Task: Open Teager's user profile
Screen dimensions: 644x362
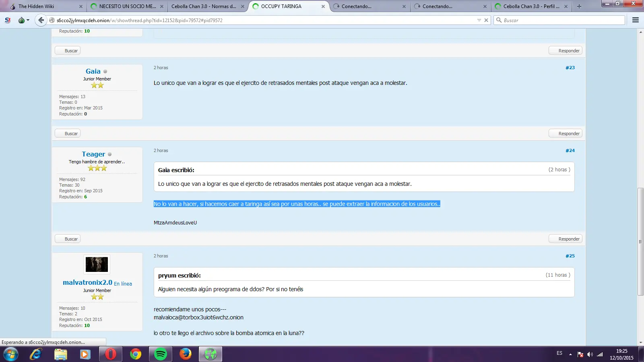Action: [93, 154]
